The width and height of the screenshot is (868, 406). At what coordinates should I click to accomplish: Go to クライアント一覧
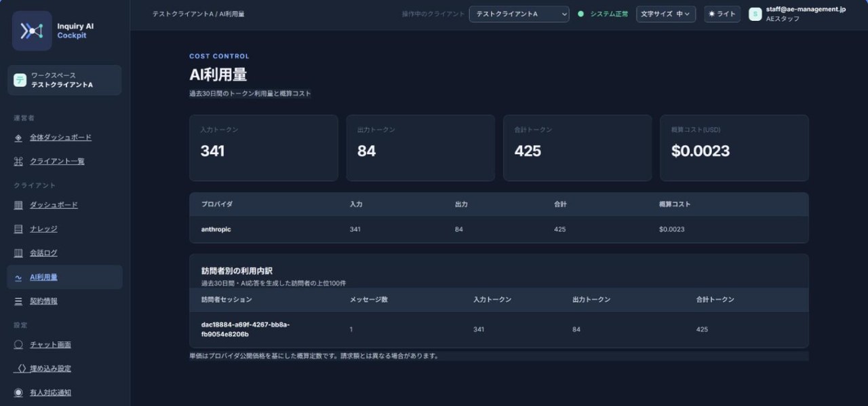(x=57, y=162)
